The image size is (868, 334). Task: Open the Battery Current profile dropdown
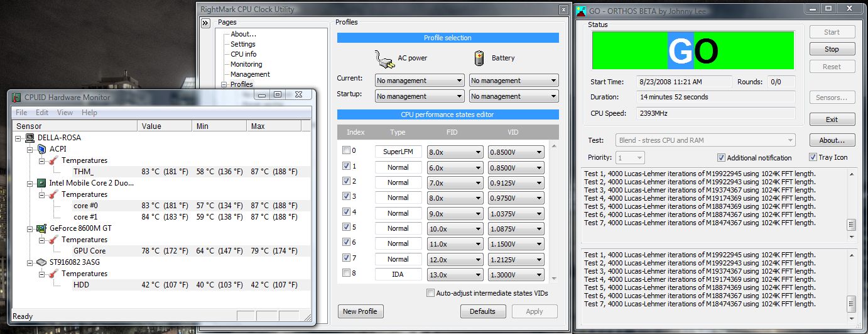514,81
